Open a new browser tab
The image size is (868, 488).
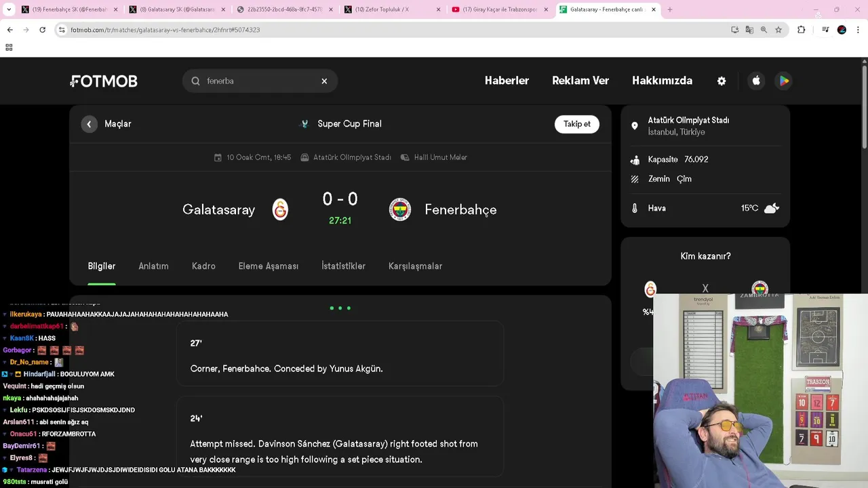coord(670,9)
